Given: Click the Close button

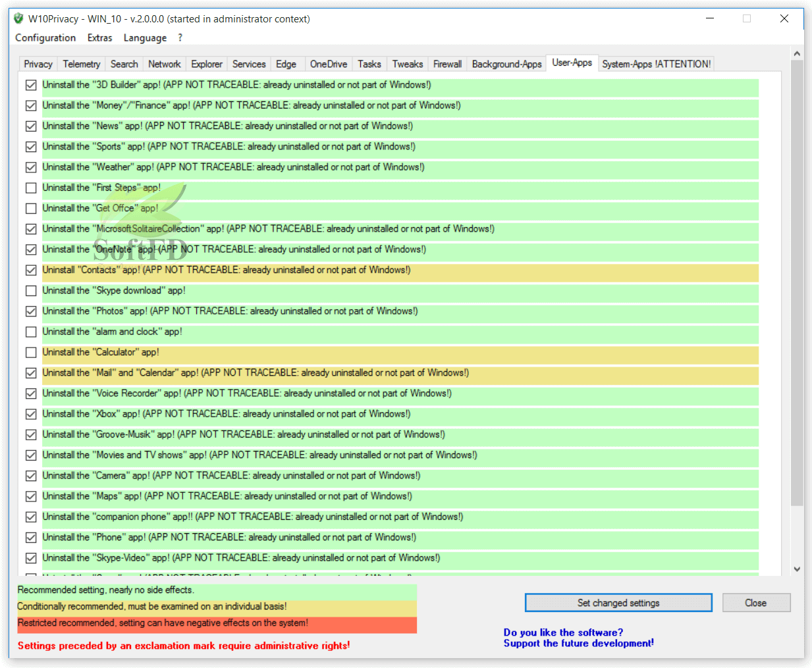Looking at the screenshot, I should 756,603.
